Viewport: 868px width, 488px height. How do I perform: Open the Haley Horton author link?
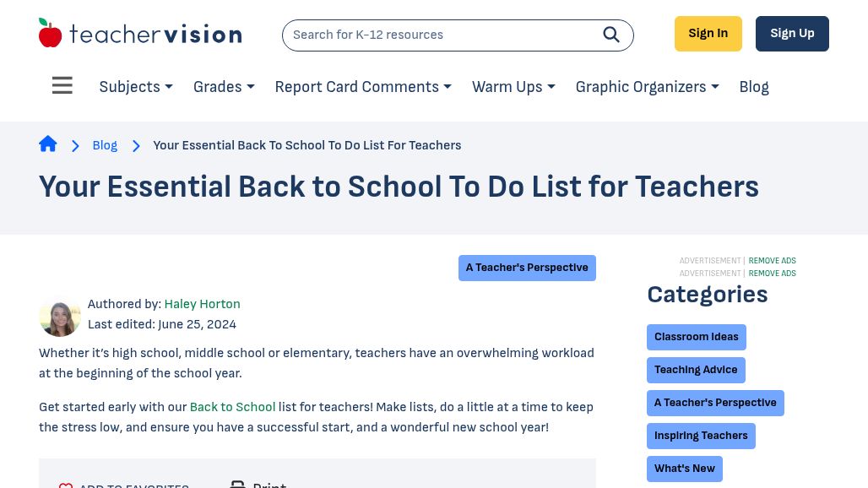click(202, 304)
